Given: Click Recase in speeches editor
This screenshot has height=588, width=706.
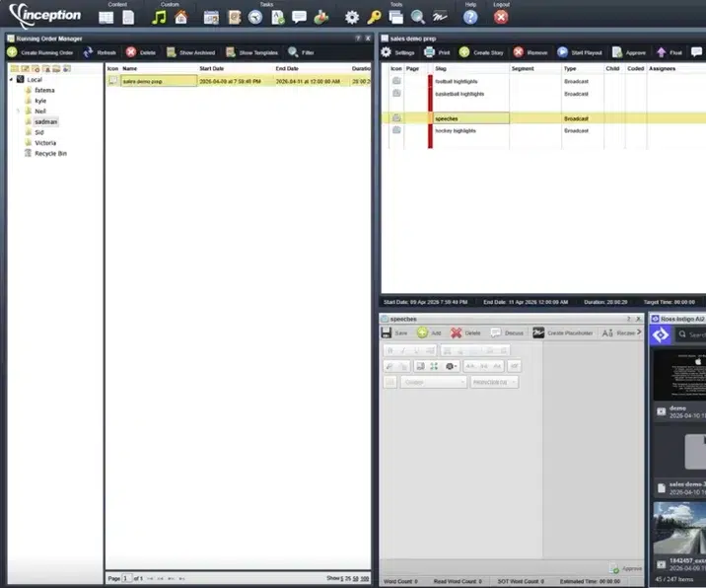Looking at the screenshot, I should [x=618, y=333].
